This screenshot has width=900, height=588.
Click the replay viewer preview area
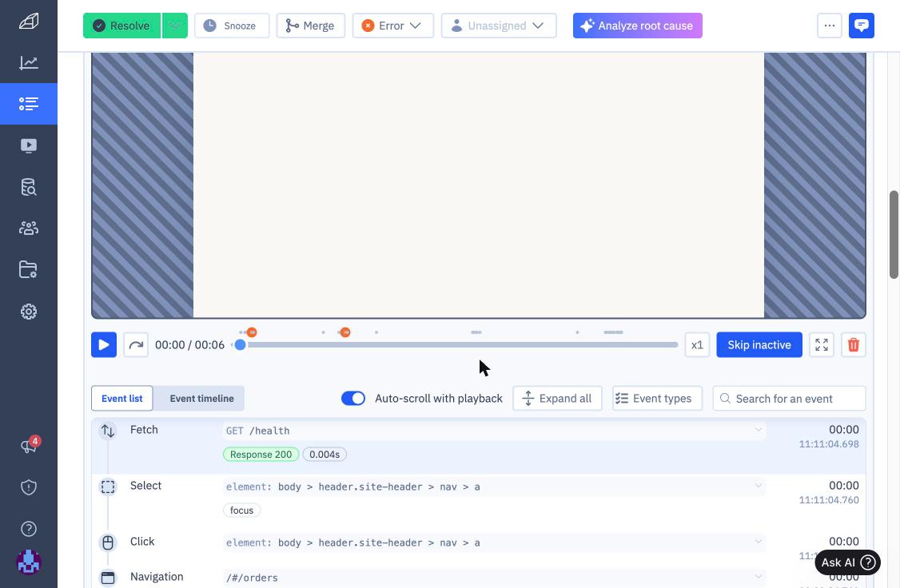pyautogui.click(x=479, y=185)
